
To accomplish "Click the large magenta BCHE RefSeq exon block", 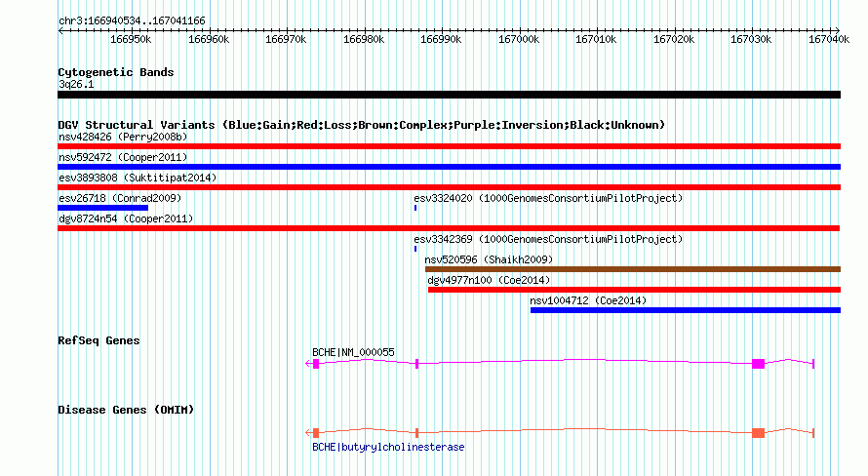I will click(759, 364).
